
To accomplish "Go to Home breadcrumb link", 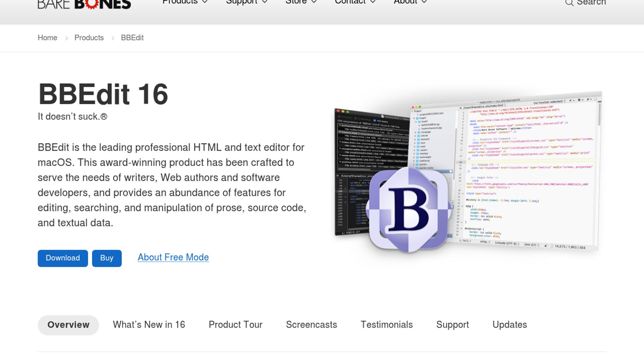I will (x=47, y=38).
